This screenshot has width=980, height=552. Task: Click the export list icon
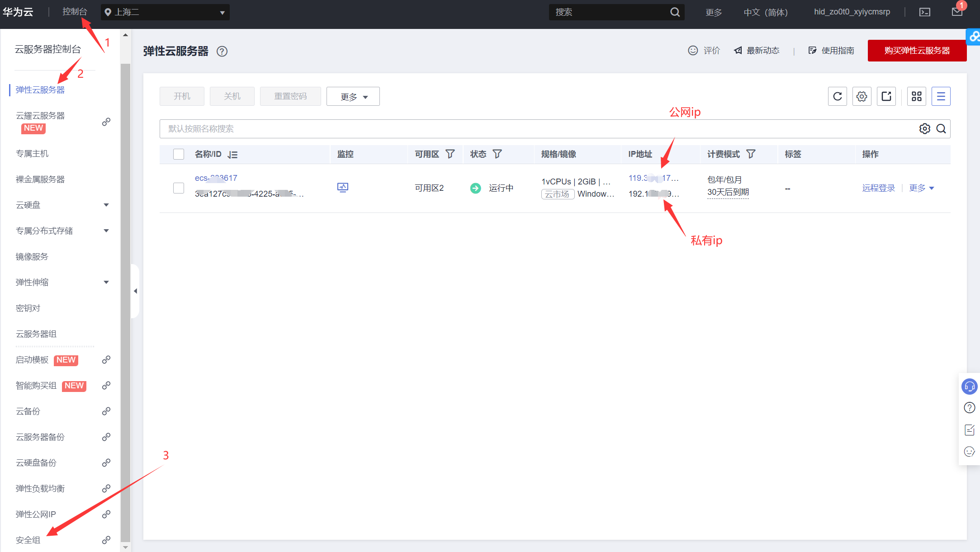pyautogui.click(x=886, y=96)
